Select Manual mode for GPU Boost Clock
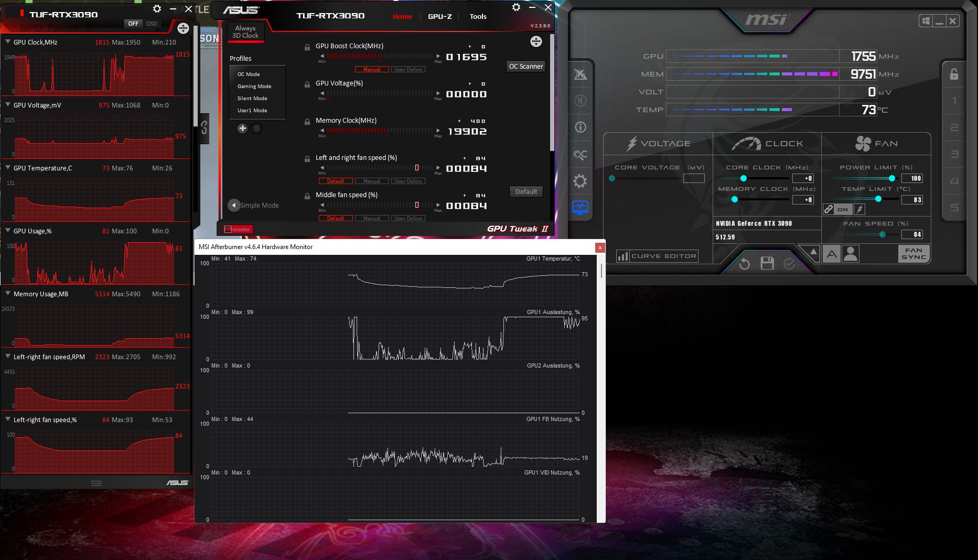The height and width of the screenshot is (560, 978). click(372, 69)
